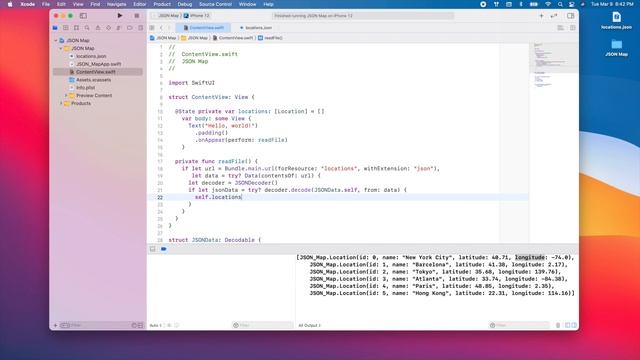Choose the iPhone 12 run destination

pyautogui.click(x=197, y=16)
